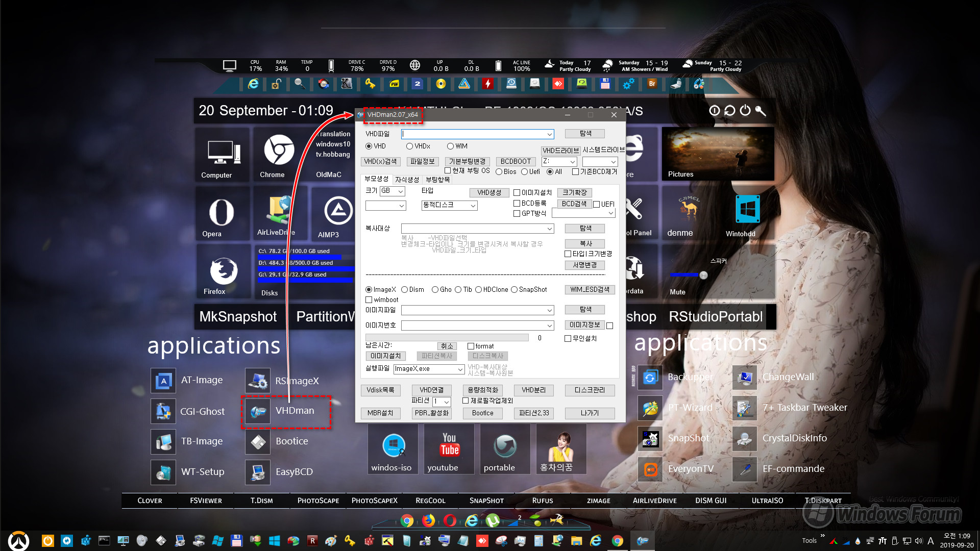This screenshot has height=551, width=980.
Task: Open RUFUS in the bottom bar
Action: [x=543, y=500]
